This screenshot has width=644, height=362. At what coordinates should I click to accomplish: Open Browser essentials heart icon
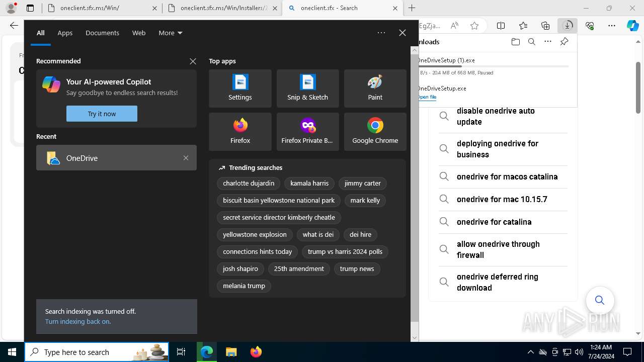pyautogui.click(x=590, y=26)
